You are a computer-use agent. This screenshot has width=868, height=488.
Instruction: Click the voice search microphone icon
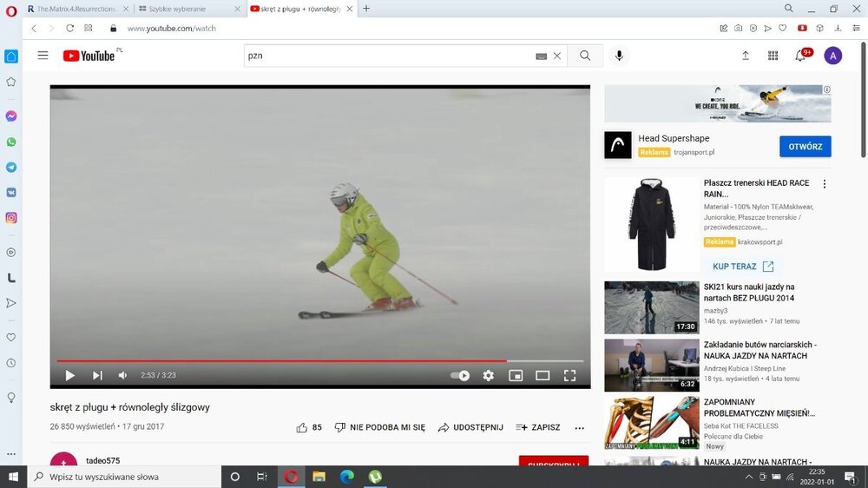pyautogui.click(x=619, y=56)
